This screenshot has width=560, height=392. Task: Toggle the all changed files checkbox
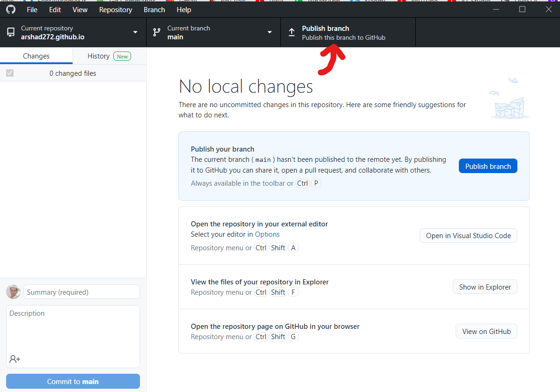point(10,73)
